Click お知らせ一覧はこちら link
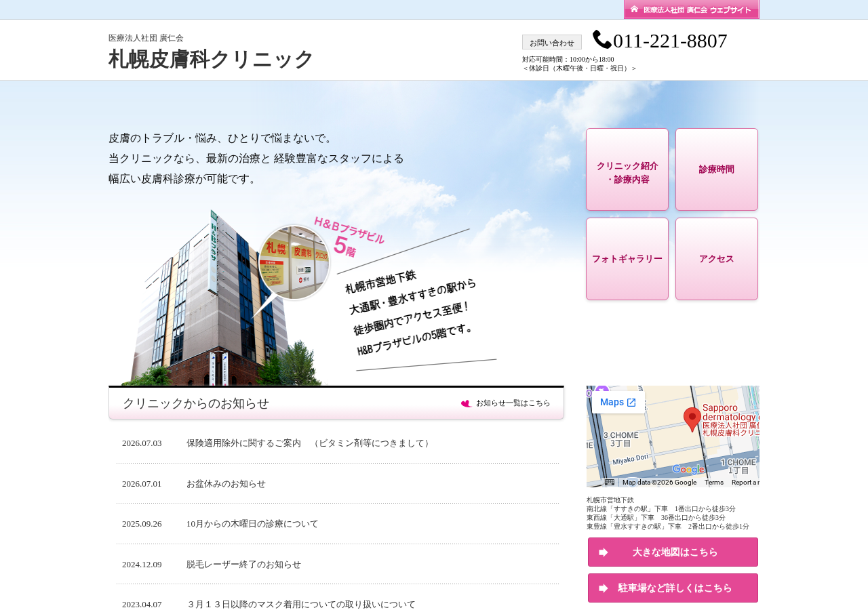The width and height of the screenshot is (868, 610). pos(513,403)
